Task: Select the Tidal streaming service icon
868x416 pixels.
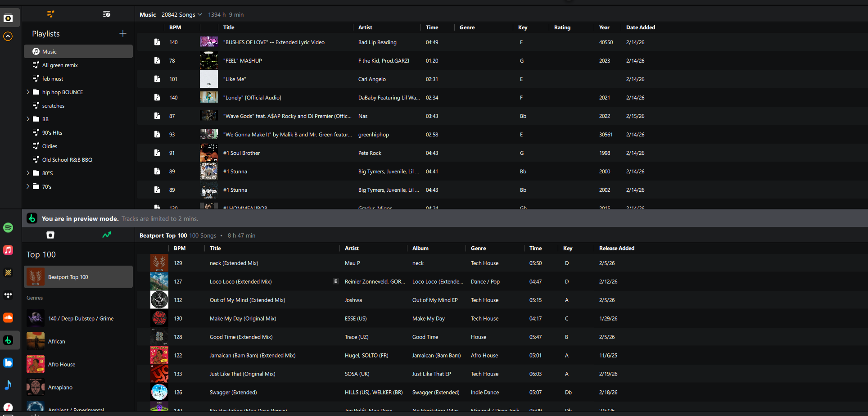Action: pyautogui.click(x=8, y=295)
